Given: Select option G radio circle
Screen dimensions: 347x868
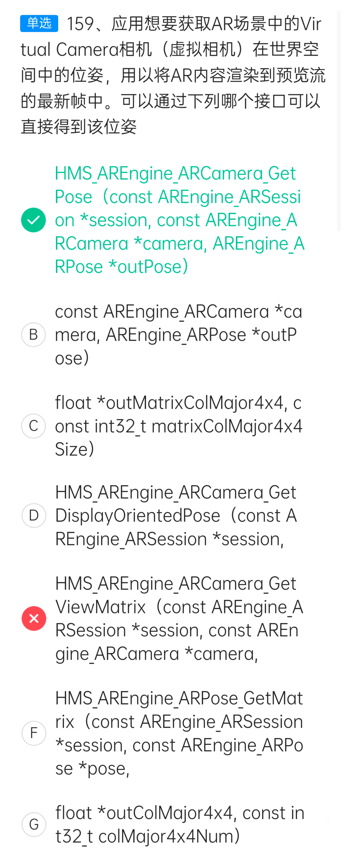Looking at the screenshot, I should (34, 824).
